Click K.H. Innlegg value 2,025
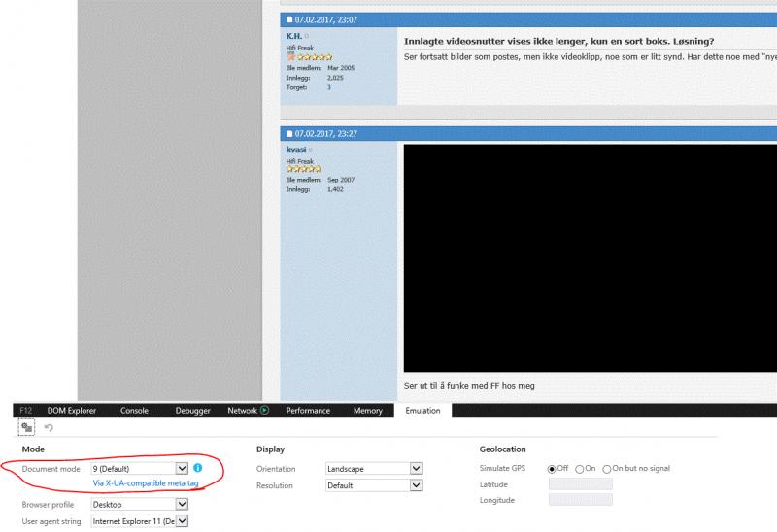This screenshot has height=532, width=777. tap(335, 78)
